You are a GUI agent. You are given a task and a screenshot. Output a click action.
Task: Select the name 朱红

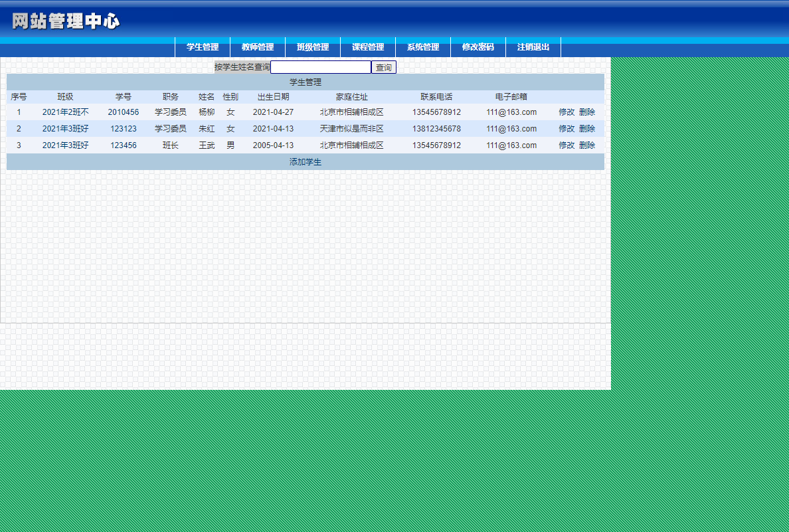coord(207,128)
